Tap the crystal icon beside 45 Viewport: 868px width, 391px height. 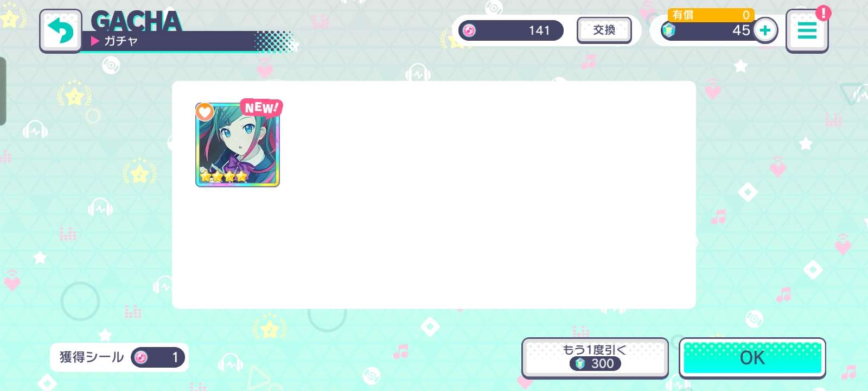point(668,30)
